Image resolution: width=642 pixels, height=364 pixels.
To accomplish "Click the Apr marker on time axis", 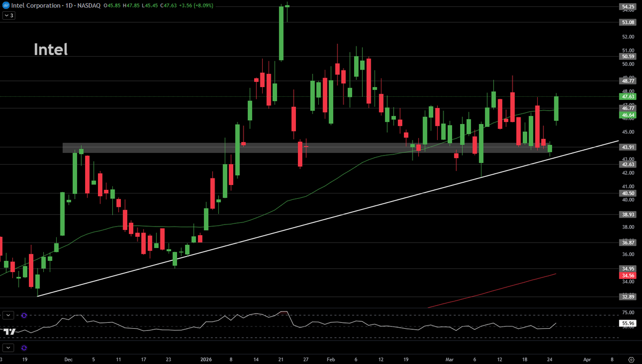I will pyautogui.click(x=587, y=360).
